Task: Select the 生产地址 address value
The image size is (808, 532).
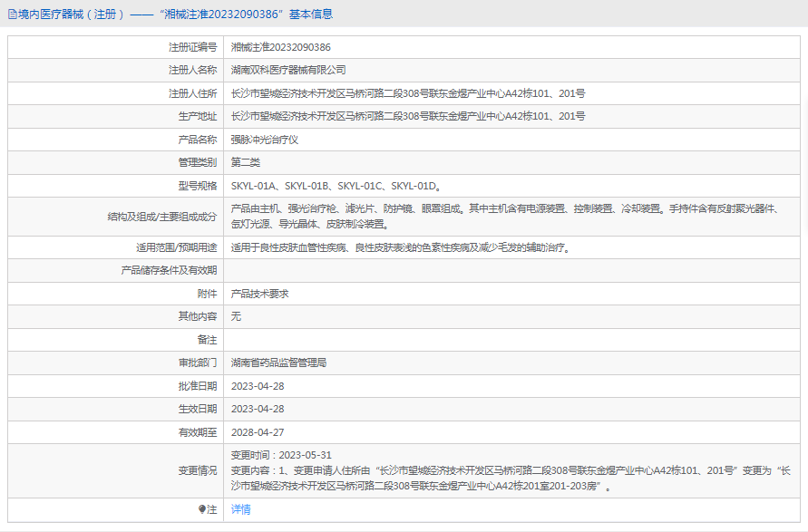Action: tap(408, 116)
